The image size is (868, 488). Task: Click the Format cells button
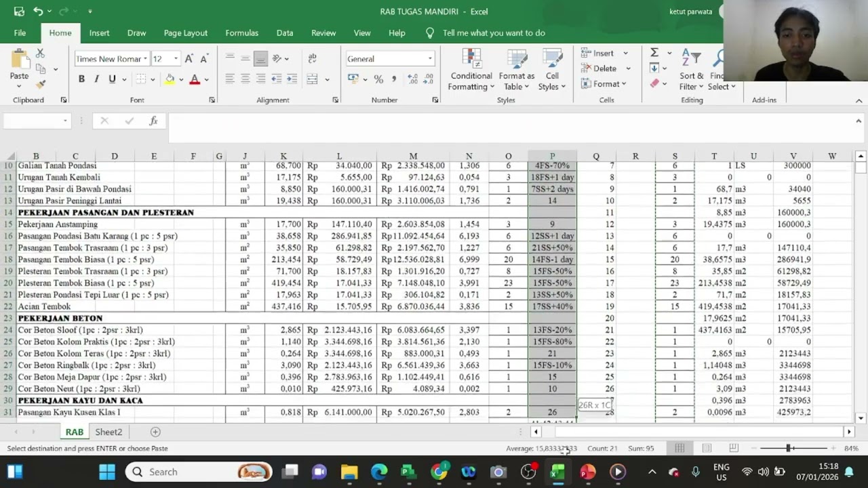pyautogui.click(x=604, y=83)
